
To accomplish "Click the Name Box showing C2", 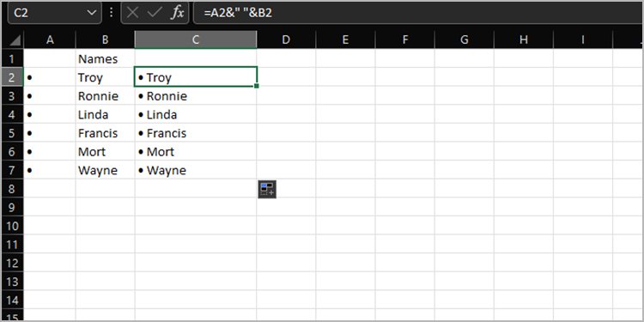I will tap(54, 13).
